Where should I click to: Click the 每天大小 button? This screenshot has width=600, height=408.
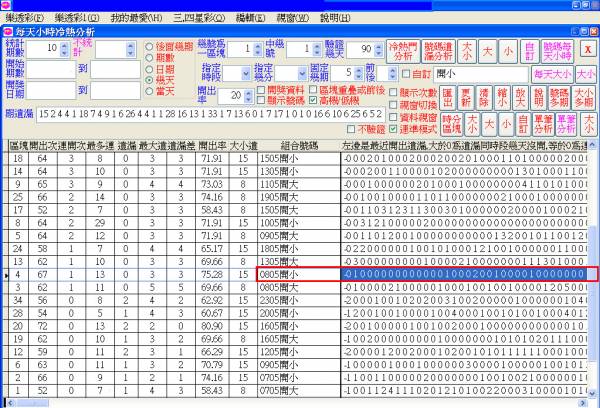551,74
